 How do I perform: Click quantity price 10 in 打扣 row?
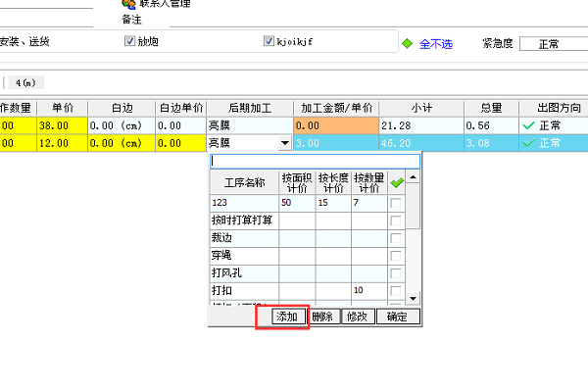pyautogui.click(x=369, y=291)
